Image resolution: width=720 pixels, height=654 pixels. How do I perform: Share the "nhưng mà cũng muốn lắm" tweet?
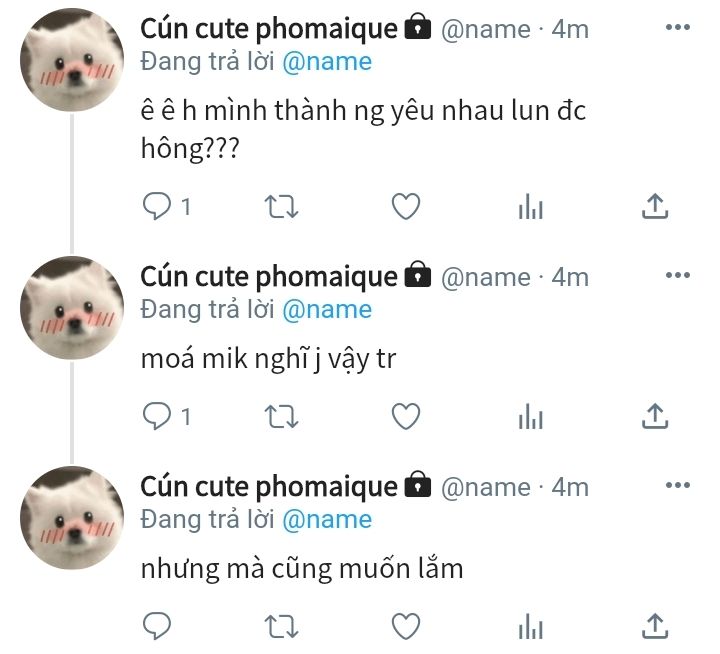point(655,626)
